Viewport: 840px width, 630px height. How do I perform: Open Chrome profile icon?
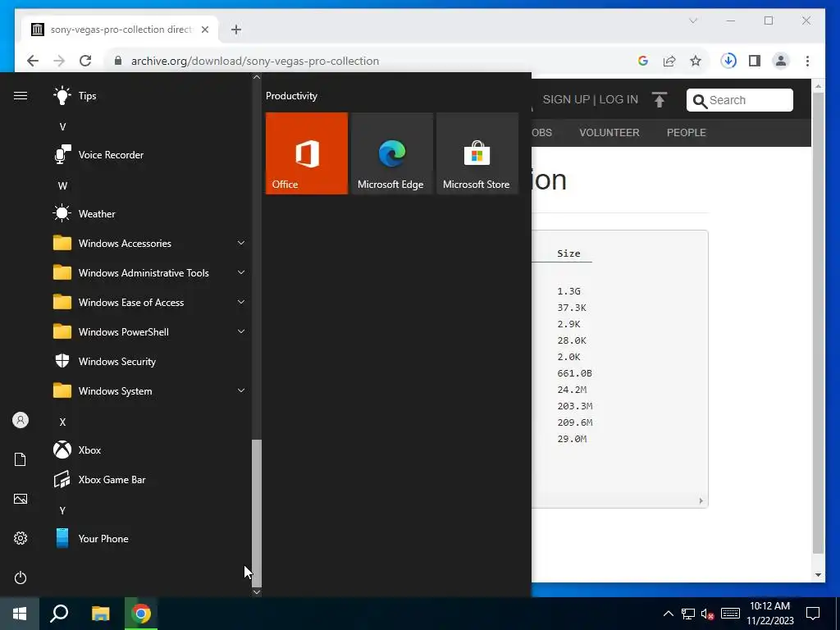781,61
